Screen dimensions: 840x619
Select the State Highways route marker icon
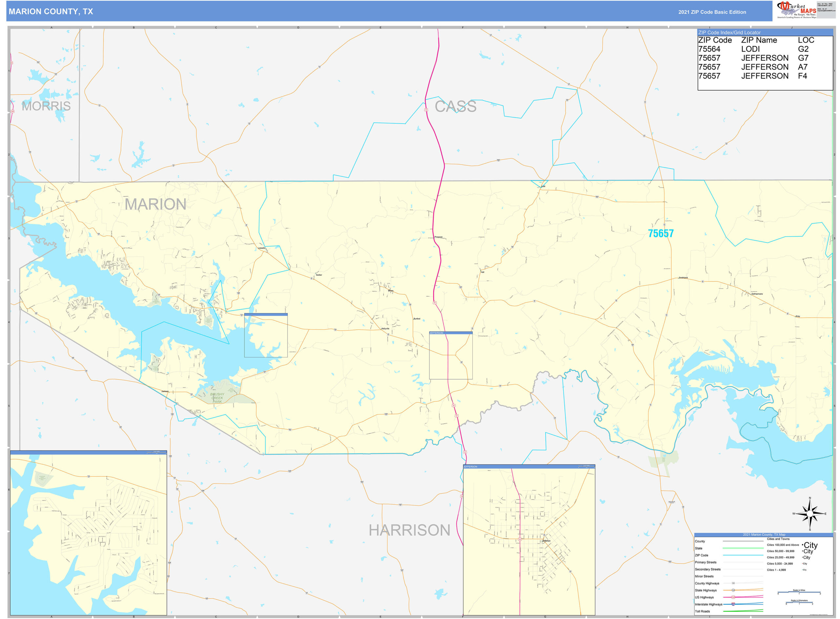point(733,590)
